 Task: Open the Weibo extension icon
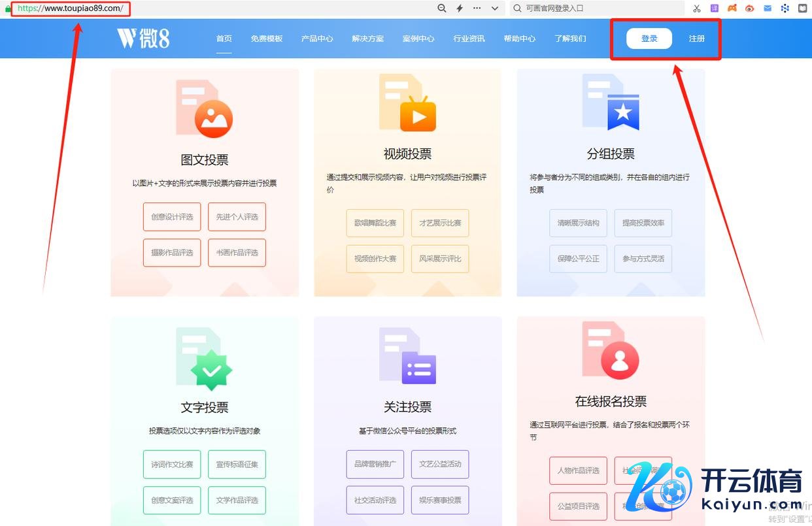pyautogui.click(x=750, y=8)
